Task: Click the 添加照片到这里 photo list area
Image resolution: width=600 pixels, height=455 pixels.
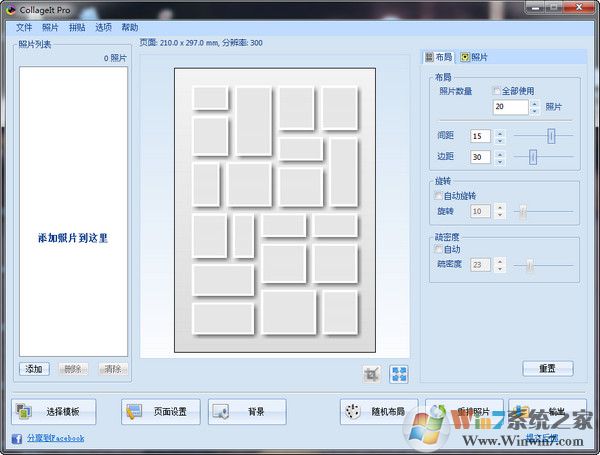Action: [73, 211]
